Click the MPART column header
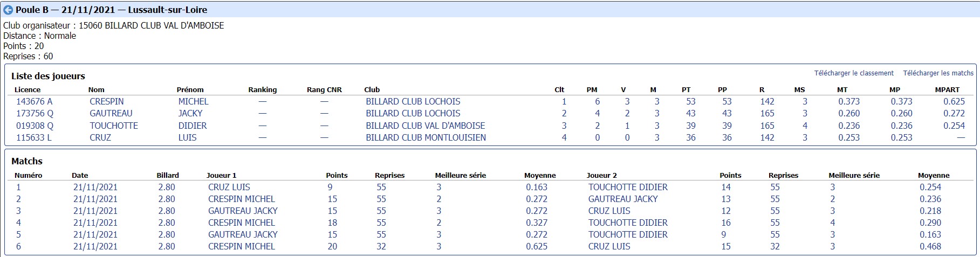 pos(947,89)
